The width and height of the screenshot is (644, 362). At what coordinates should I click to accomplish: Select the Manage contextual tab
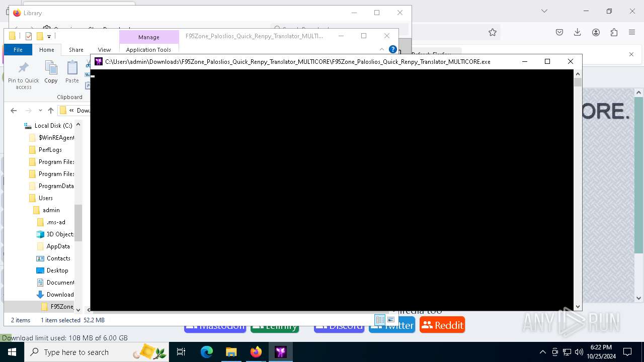pyautogui.click(x=149, y=37)
